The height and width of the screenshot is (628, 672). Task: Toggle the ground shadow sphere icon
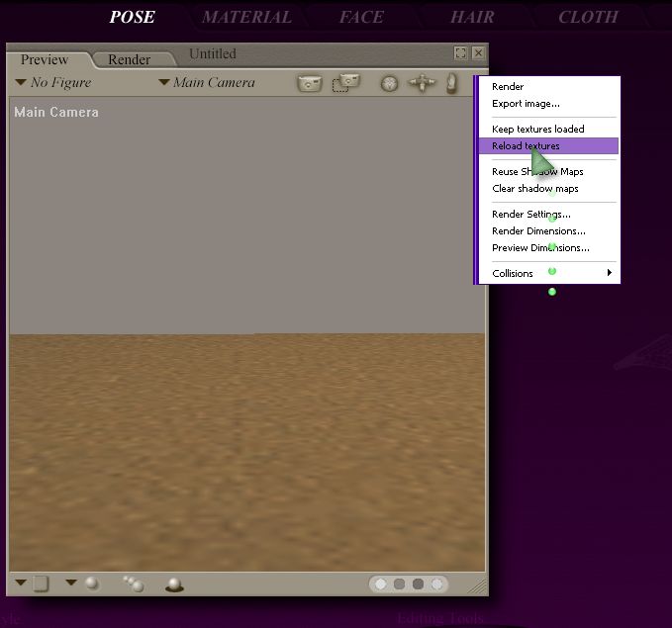click(174, 584)
